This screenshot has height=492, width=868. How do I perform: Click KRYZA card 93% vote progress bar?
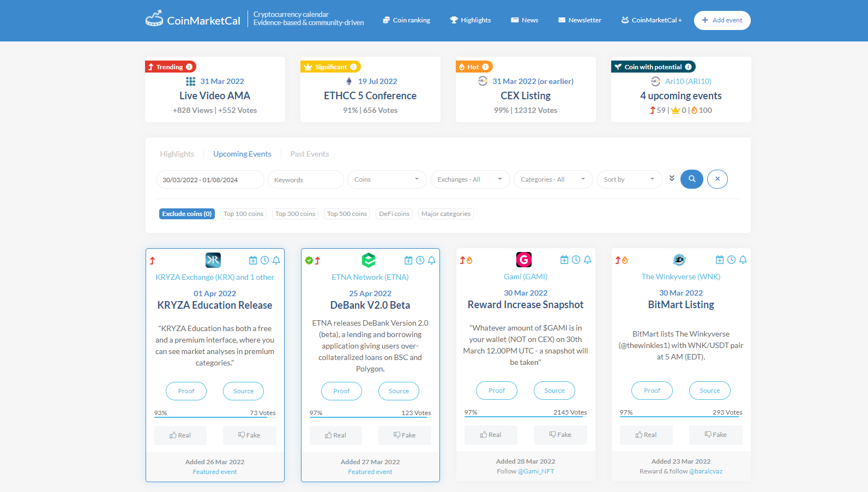point(215,417)
